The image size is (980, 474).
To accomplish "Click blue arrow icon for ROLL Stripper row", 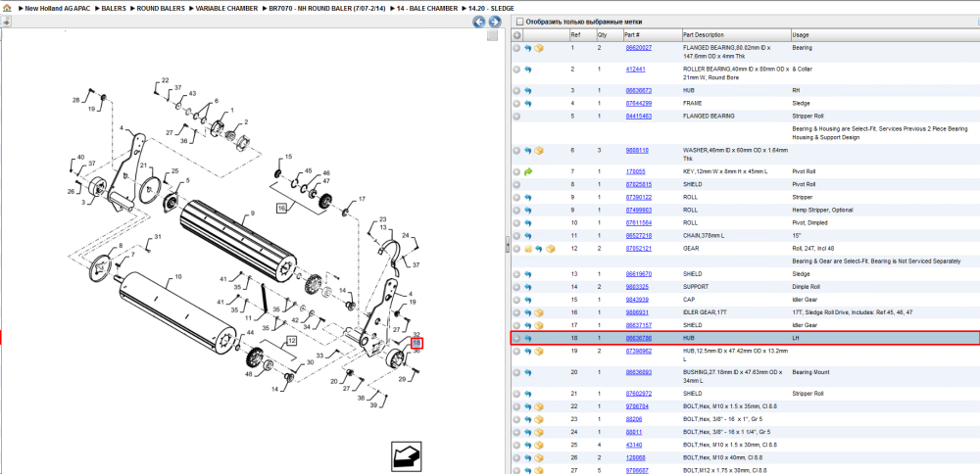I will [x=527, y=198].
